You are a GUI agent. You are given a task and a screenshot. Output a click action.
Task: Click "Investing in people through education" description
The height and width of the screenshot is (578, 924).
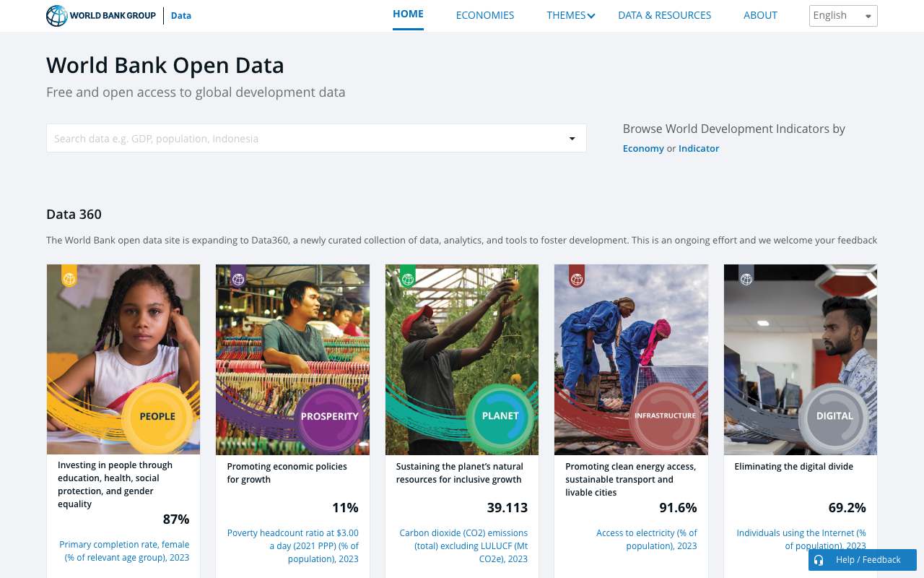115,485
